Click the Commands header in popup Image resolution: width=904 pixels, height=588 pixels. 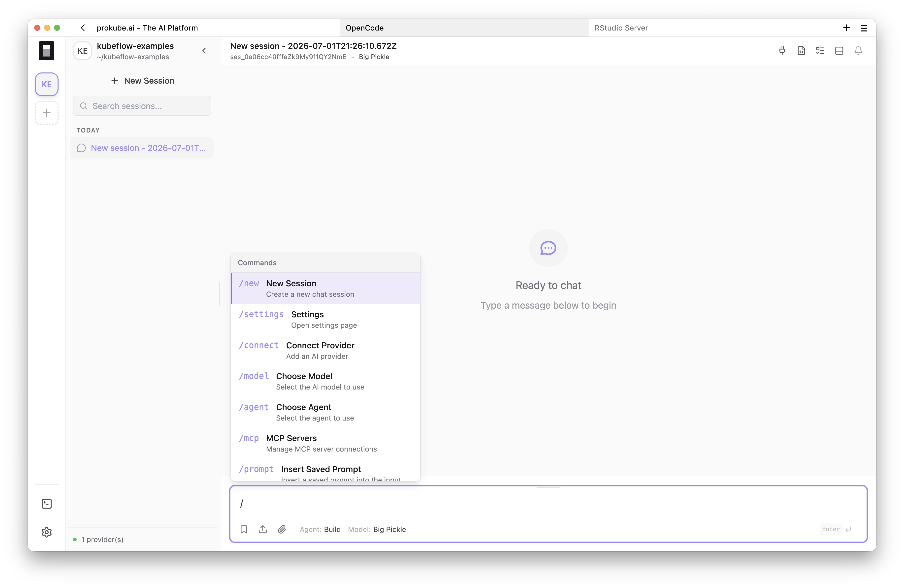pos(325,262)
